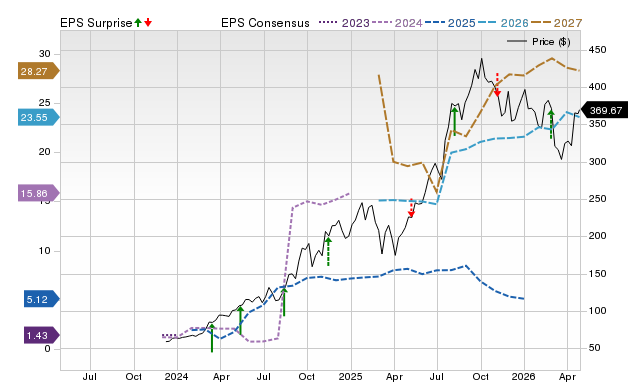Image resolution: width=640 pixels, height=382 pixels.
Task: Click the 1.43 dark purple value tag
Action: click(42, 335)
